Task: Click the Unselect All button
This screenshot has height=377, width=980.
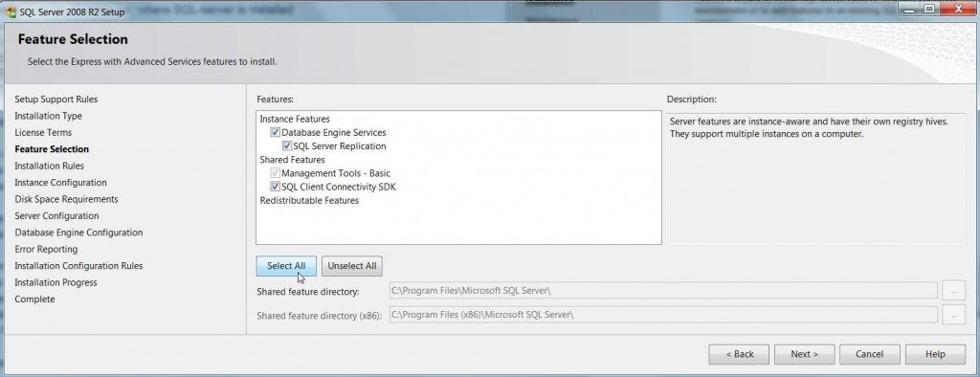Action: point(352,266)
